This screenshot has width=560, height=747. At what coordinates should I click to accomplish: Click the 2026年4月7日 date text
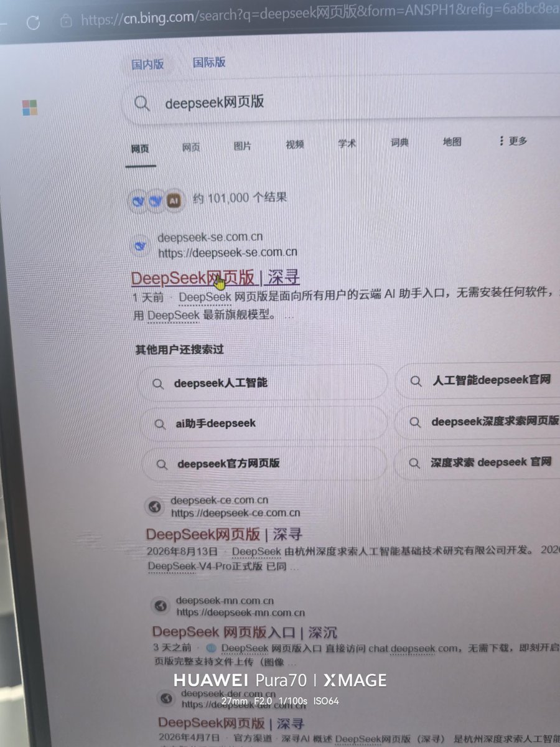[189, 738]
